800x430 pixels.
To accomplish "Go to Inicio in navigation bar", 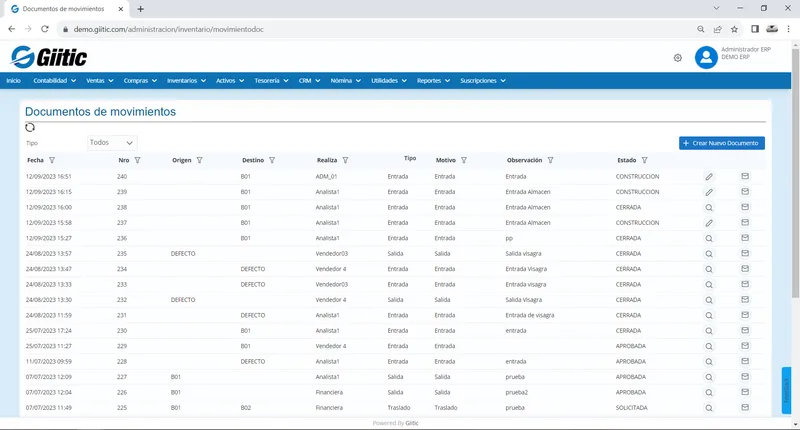I will pos(14,81).
